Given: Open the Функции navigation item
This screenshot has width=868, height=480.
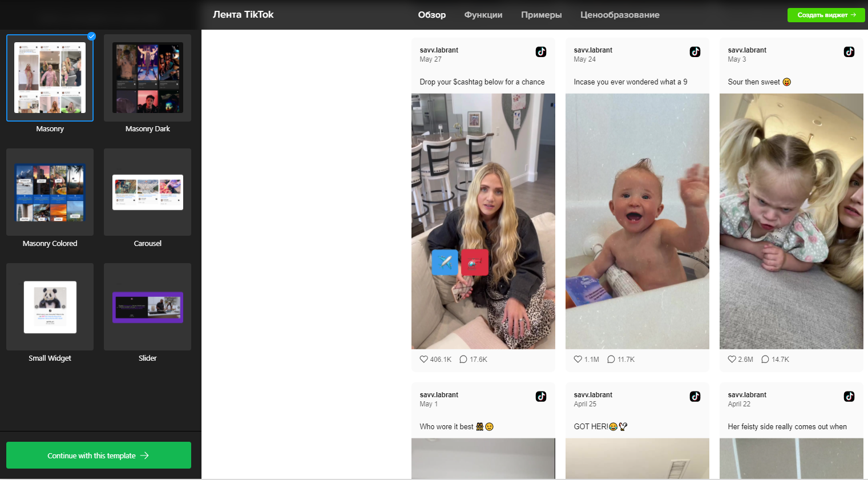Looking at the screenshot, I should [x=483, y=15].
